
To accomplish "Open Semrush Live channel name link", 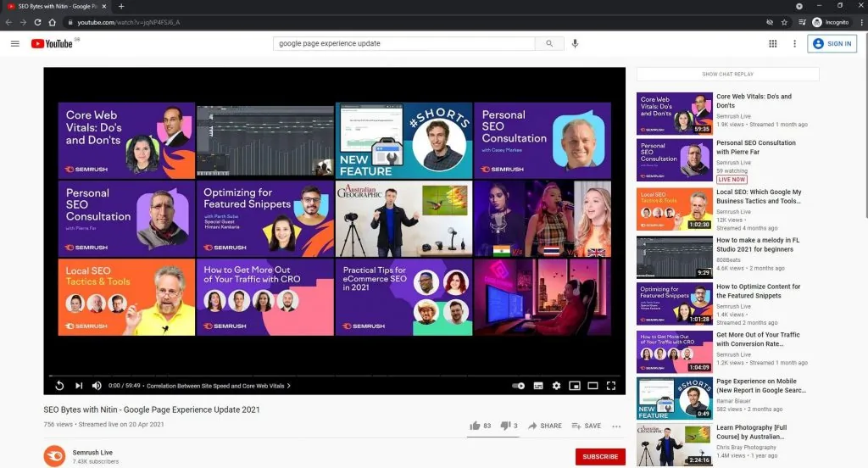I will (x=92, y=453).
